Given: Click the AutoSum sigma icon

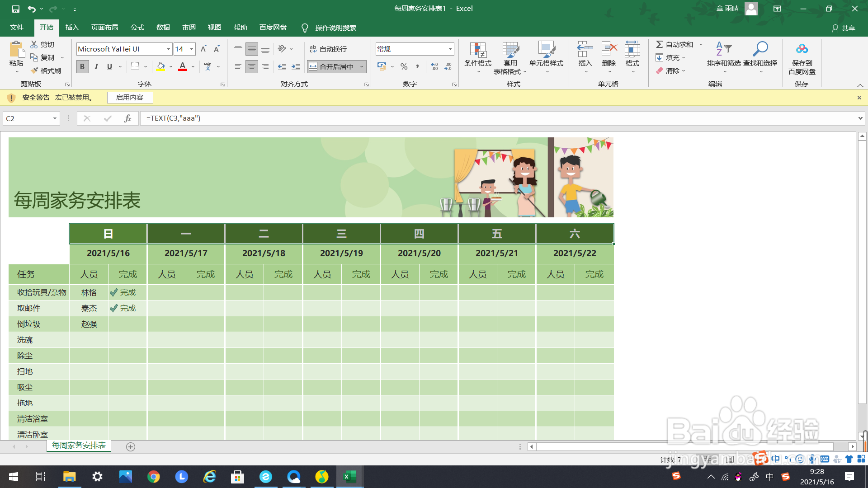Looking at the screenshot, I should pyautogui.click(x=660, y=44).
